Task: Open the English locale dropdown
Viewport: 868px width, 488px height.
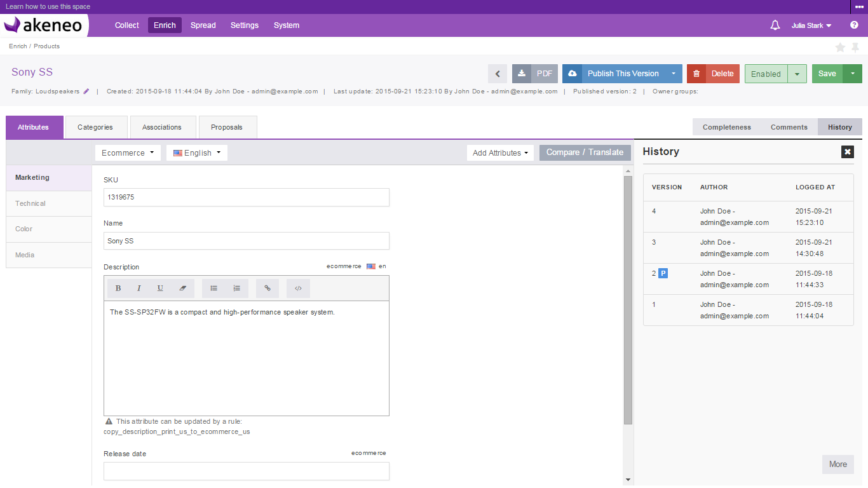Action: coord(197,153)
